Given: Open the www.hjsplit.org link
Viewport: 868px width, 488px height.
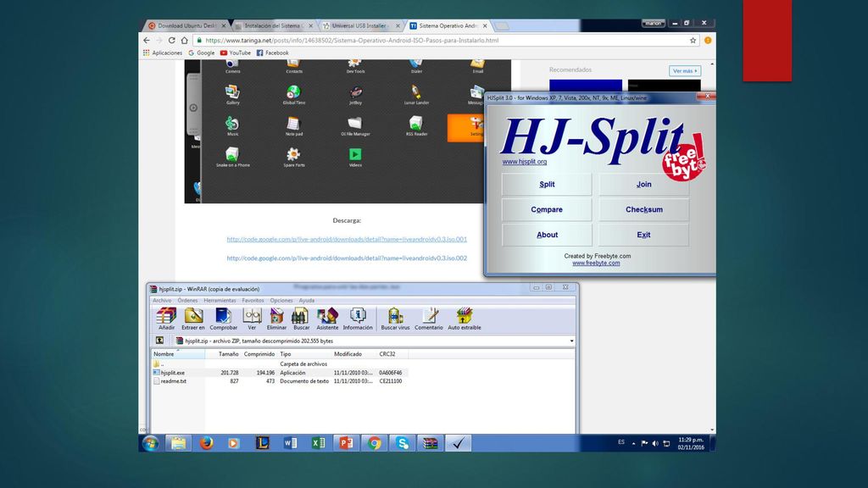Looking at the screenshot, I should pyautogui.click(x=525, y=162).
